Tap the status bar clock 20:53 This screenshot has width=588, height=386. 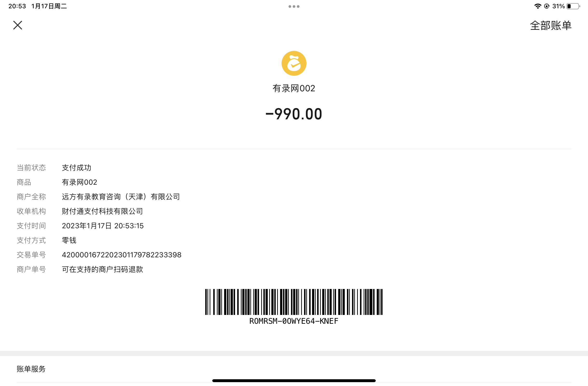pyautogui.click(x=17, y=6)
